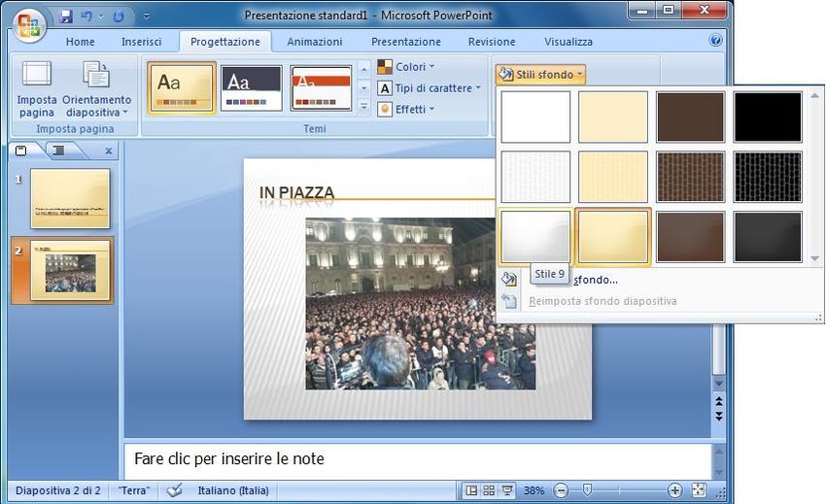
Task: Click the PowerPoint help question mark icon
Action: (x=716, y=41)
